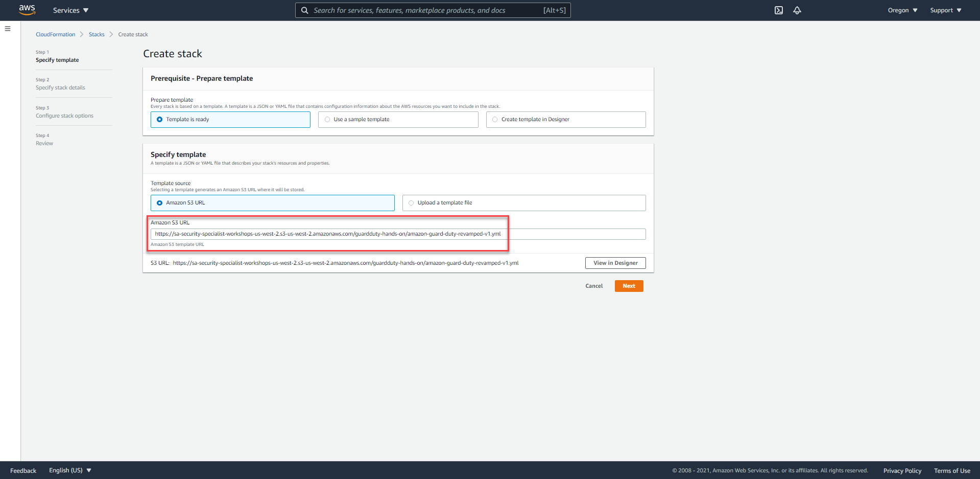980x479 pixels.
Task: Click the orange Next button
Action: click(629, 286)
